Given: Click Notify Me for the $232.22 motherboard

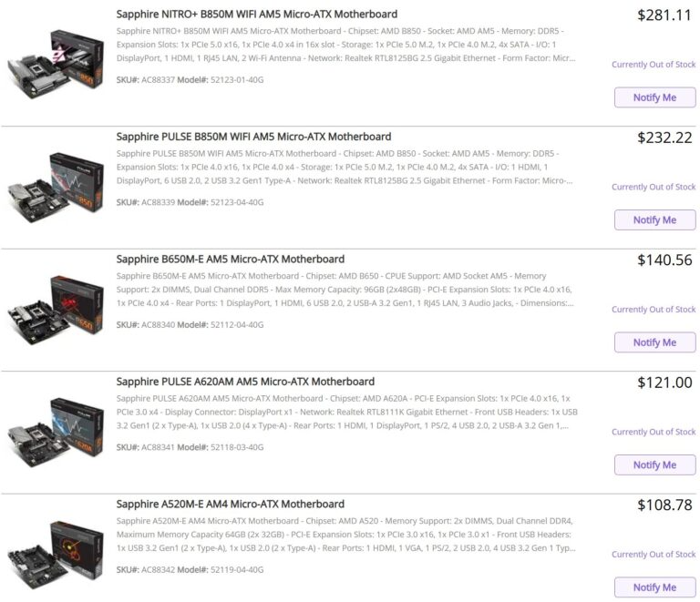Looking at the screenshot, I should (654, 219).
